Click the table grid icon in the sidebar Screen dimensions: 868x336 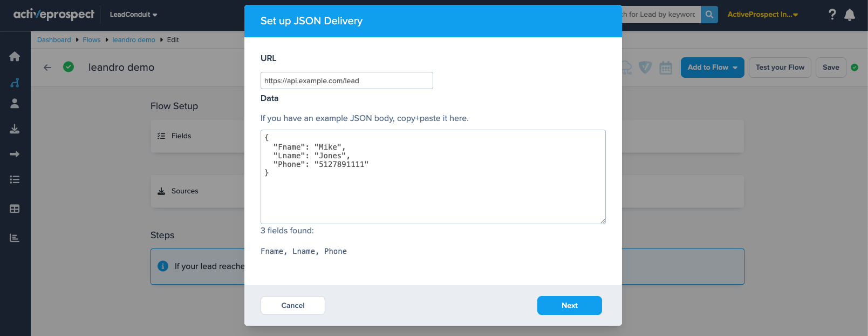point(15,209)
